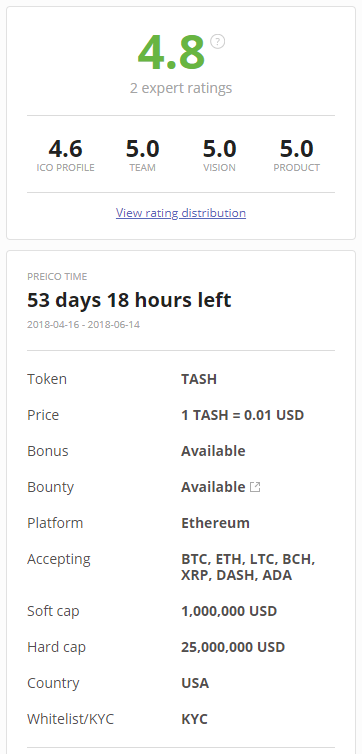Select the PreICO date range text
362x754 pixels.
[x=83, y=325]
